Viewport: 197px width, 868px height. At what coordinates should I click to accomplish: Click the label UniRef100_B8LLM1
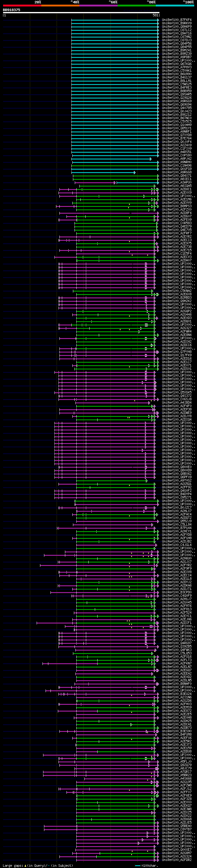point(177,81)
